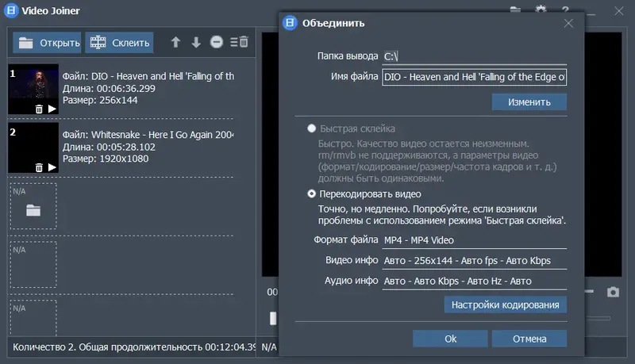Screen dimensions: 635x364
Task: Select the 'Перекодировать видео' radio option
Action: [312, 193]
